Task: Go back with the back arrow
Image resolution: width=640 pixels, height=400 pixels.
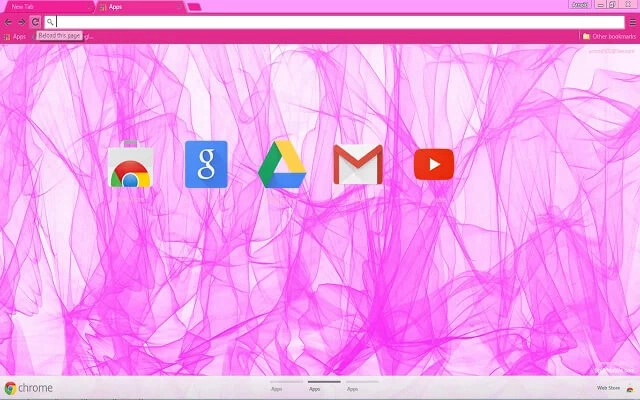Action: coord(8,22)
